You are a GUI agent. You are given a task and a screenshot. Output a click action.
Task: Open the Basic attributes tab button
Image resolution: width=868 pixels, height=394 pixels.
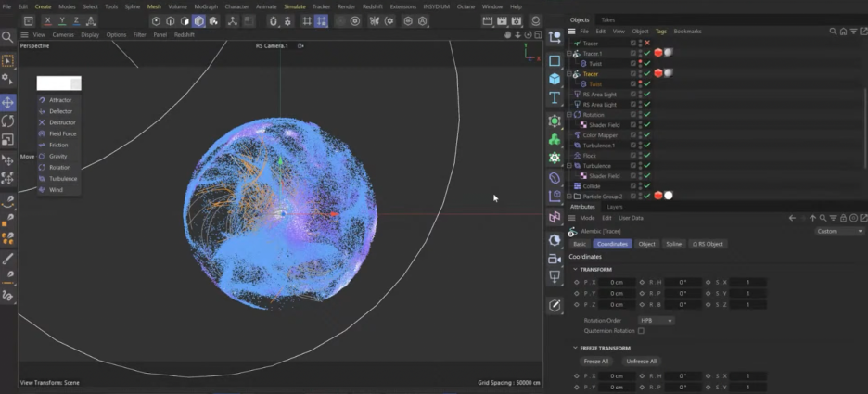tap(579, 244)
